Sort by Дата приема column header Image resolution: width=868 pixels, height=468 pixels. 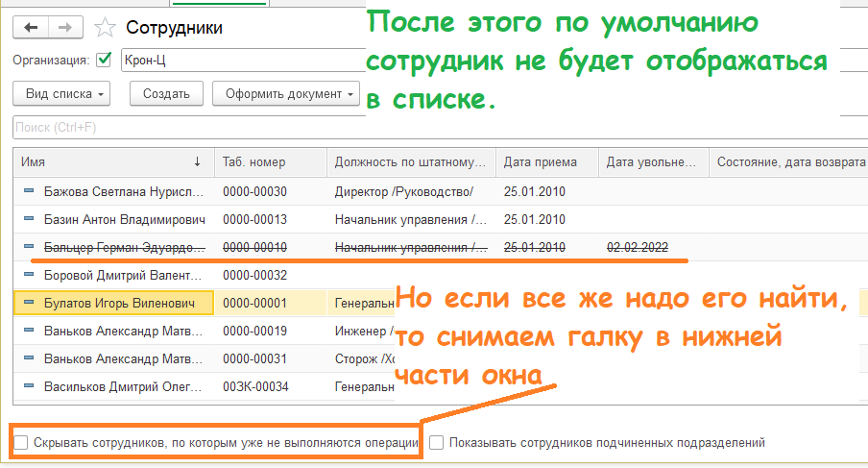tap(547, 161)
